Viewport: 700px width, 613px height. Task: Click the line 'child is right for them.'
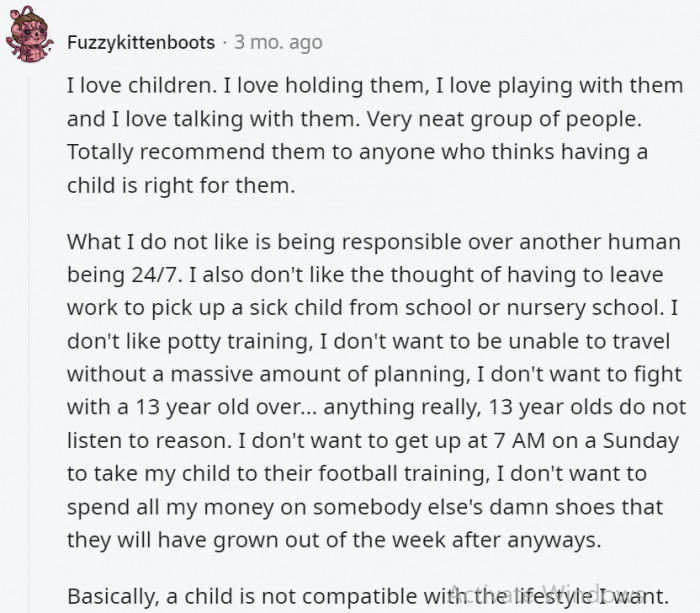pyautogui.click(x=181, y=185)
